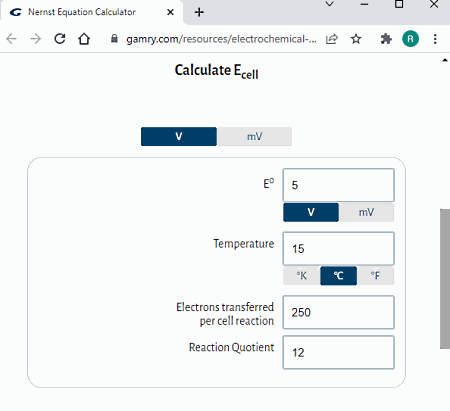Screen dimensions: 450x411
Task: Switch Ecell output unit to mV
Action: (x=254, y=136)
